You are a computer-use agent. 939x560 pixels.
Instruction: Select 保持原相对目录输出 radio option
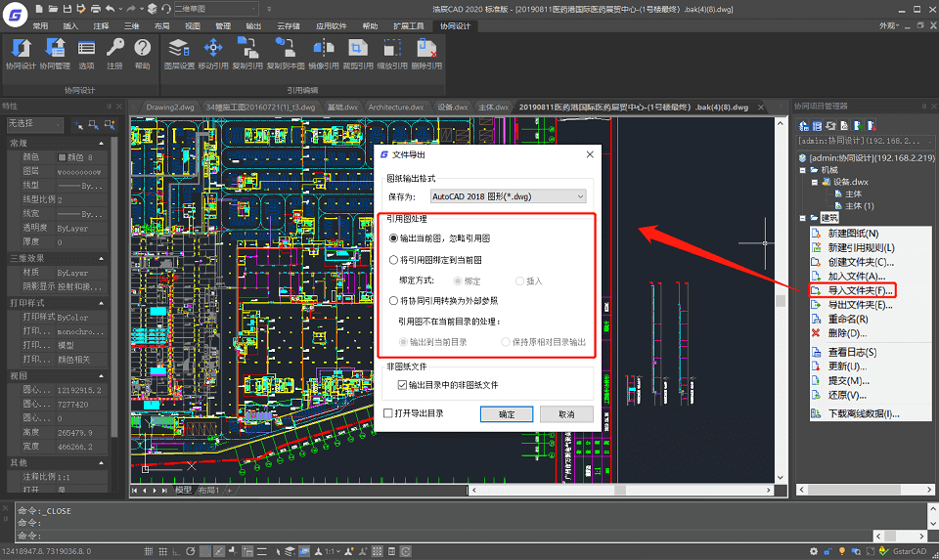pos(506,342)
